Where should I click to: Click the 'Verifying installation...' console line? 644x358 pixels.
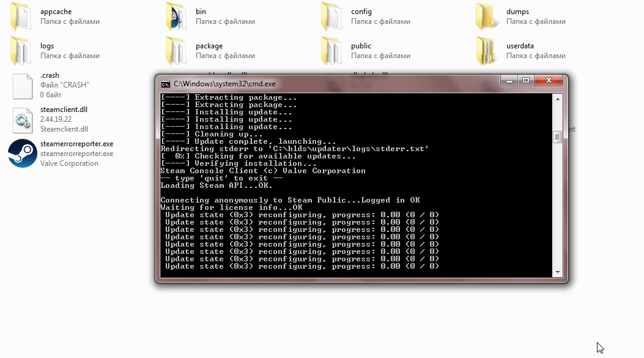click(239, 163)
